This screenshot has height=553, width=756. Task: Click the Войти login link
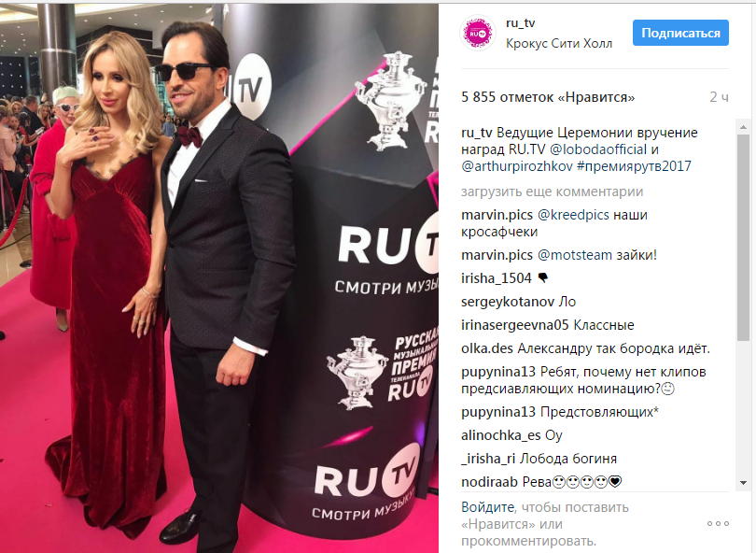pos(487,507)
